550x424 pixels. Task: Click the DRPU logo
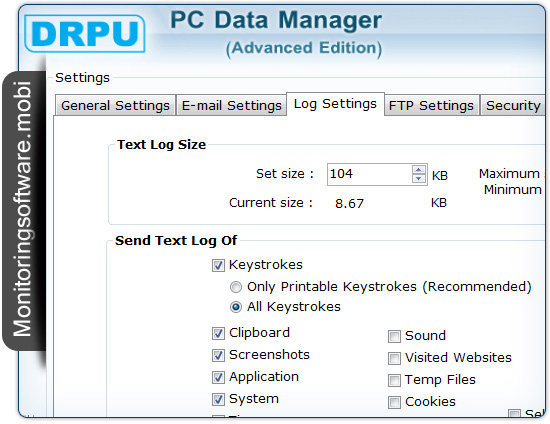point(85,33)
